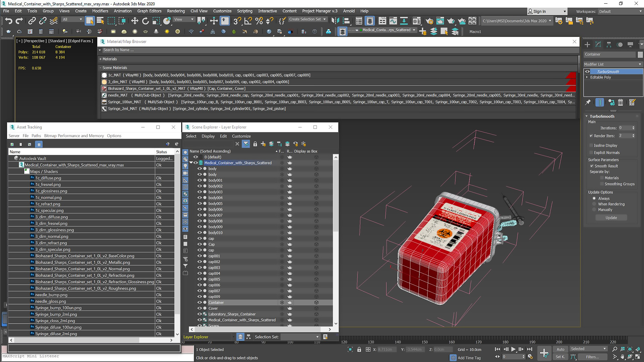
Task: Expand the Materials section in the browser
Action: (x=100, y=59)
